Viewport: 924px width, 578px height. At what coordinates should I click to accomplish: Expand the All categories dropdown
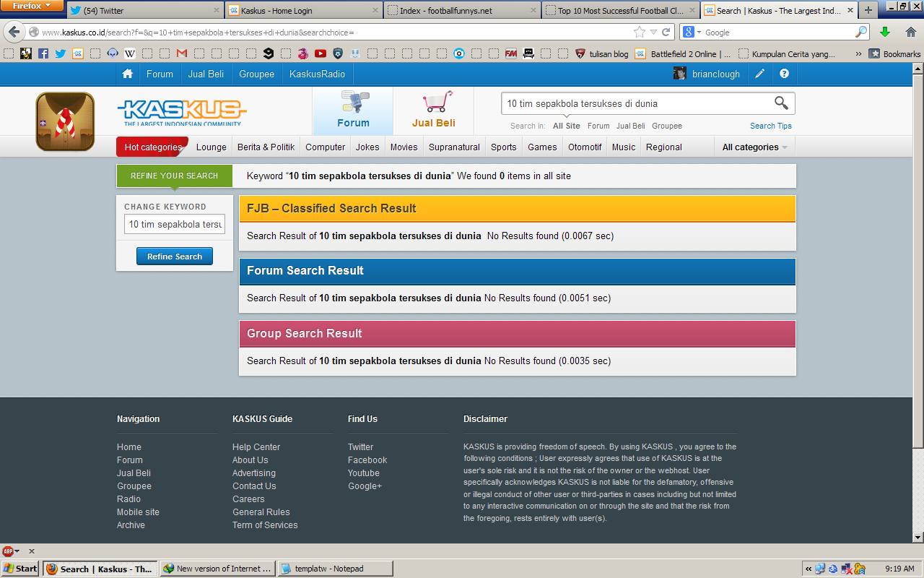[754, 147]
